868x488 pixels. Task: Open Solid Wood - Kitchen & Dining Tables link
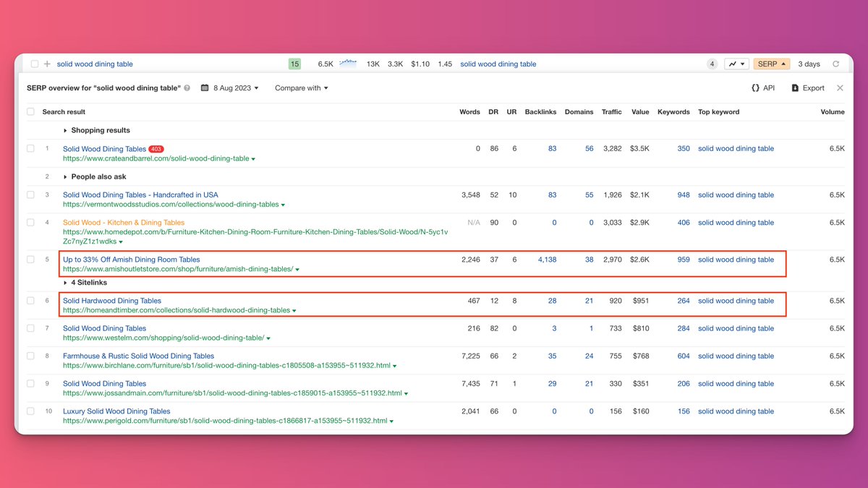coord(124,223)
